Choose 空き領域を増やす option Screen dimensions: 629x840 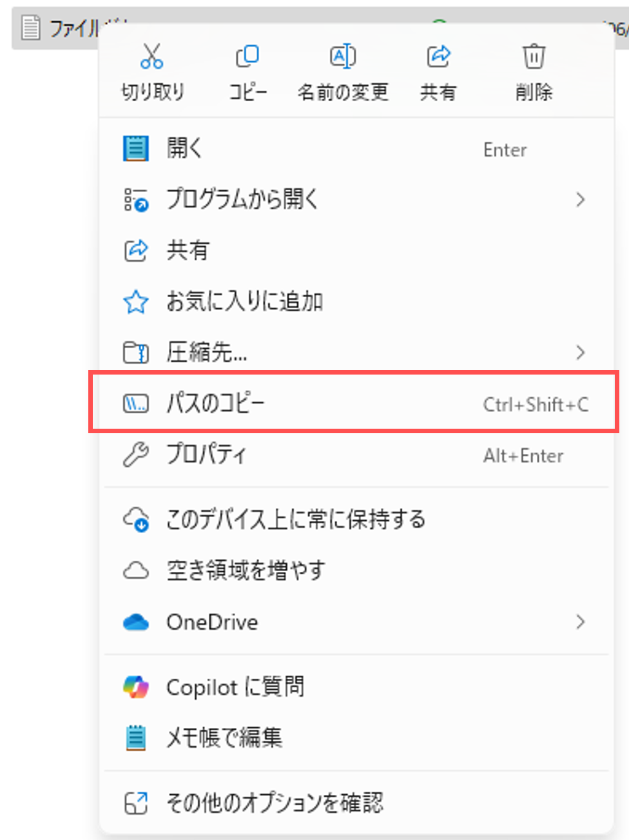[356, 571]
